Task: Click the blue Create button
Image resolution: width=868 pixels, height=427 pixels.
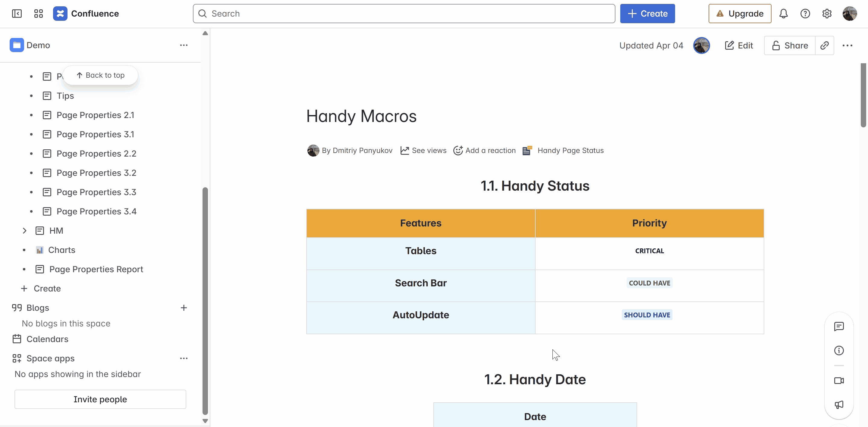Action: click(647, 14)
